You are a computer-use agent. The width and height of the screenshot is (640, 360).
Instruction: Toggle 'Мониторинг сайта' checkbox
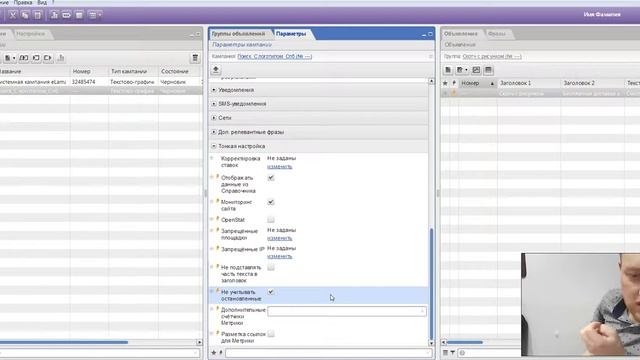tap(271, 202)
